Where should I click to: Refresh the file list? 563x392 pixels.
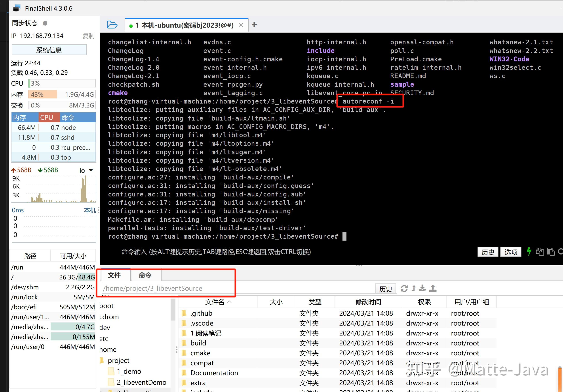tap(404, 288)
